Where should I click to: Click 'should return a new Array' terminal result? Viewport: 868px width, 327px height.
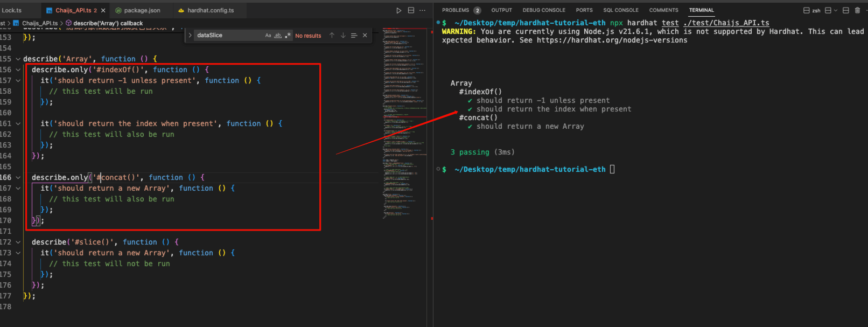click(x=530, y=127)
